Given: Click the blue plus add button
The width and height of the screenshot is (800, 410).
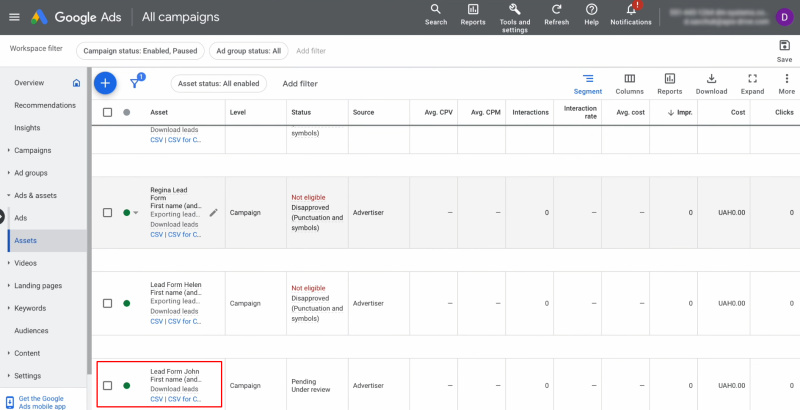Looking at the screenshot, I should tap(105, 83).
